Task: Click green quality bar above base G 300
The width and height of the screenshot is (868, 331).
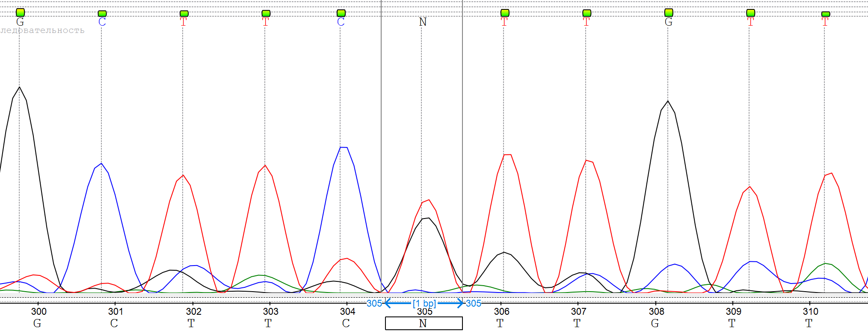Action: point(20,12)
